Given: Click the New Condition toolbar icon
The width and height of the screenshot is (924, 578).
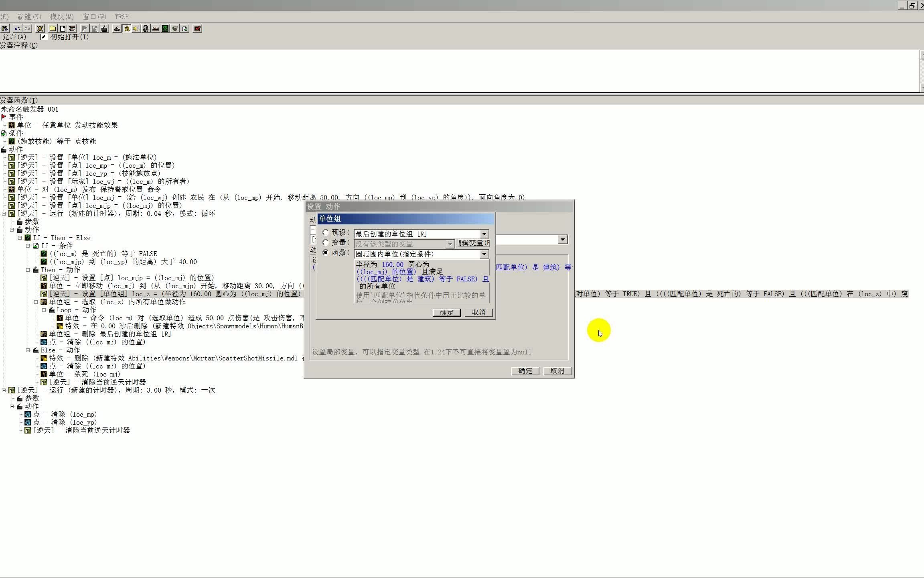Looking at the screenshot, I should click(x=95, y=28).
